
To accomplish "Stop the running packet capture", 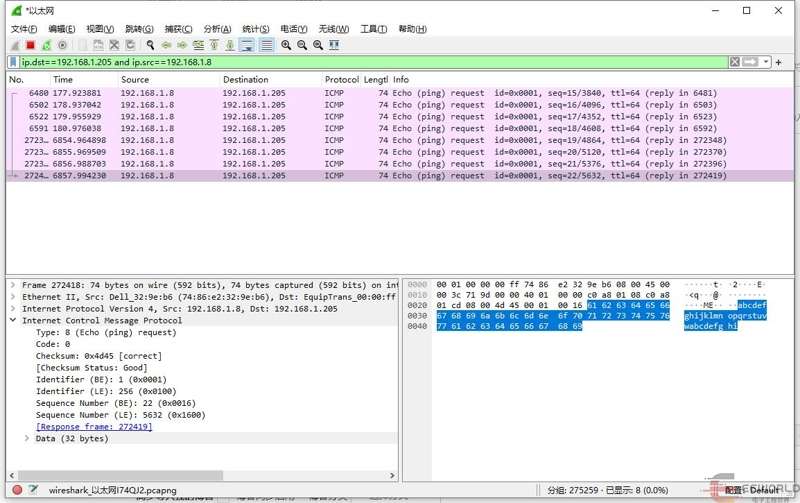I will [x=30, y=45].
